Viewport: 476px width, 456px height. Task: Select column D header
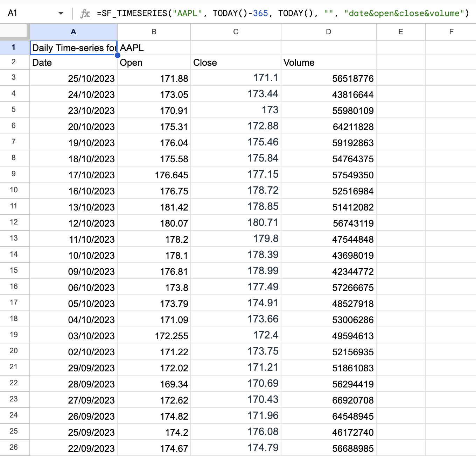click(329, 32)
